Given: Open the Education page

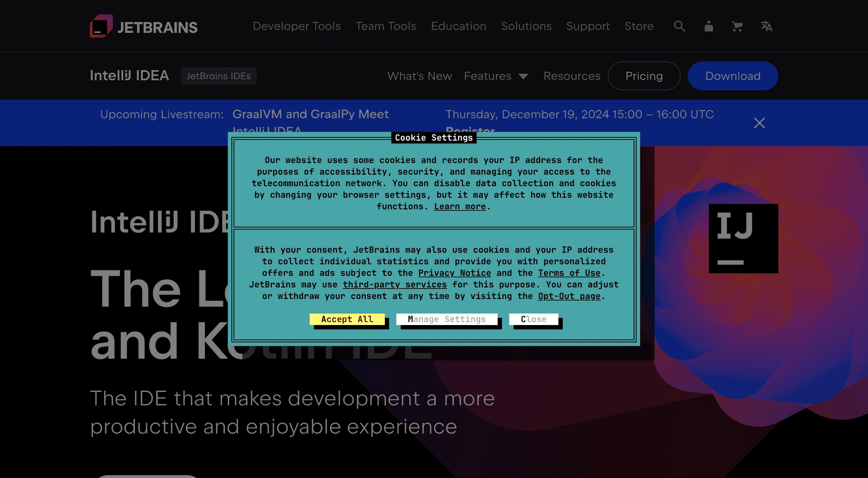Looking at the screenshot, I should [x=458, y=26].
